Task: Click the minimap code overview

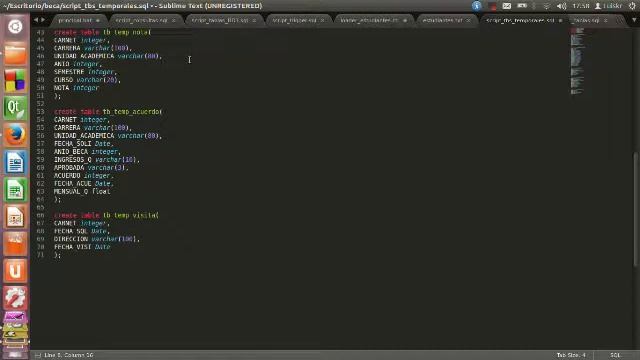Action: pos(577,61)
